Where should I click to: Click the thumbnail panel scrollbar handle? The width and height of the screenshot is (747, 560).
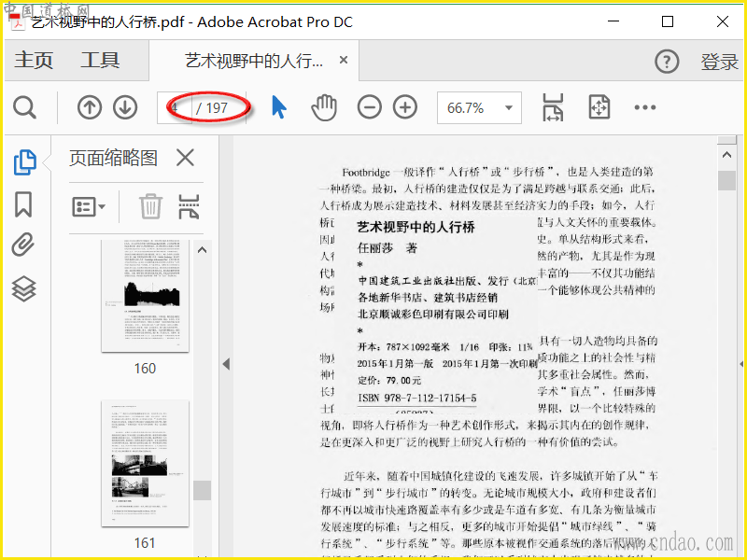click(202, 490)
